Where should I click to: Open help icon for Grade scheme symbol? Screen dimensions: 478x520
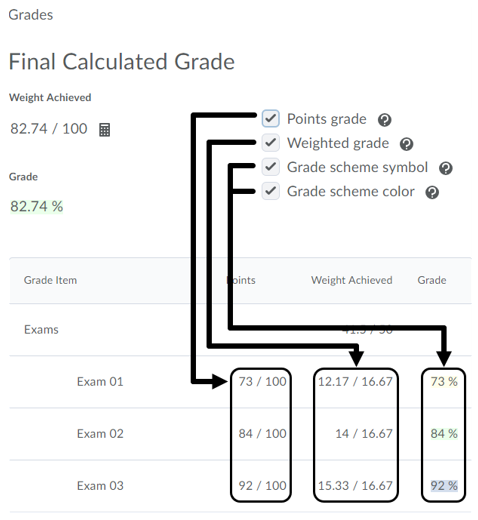pyautogui.click(x=445, y=168)
